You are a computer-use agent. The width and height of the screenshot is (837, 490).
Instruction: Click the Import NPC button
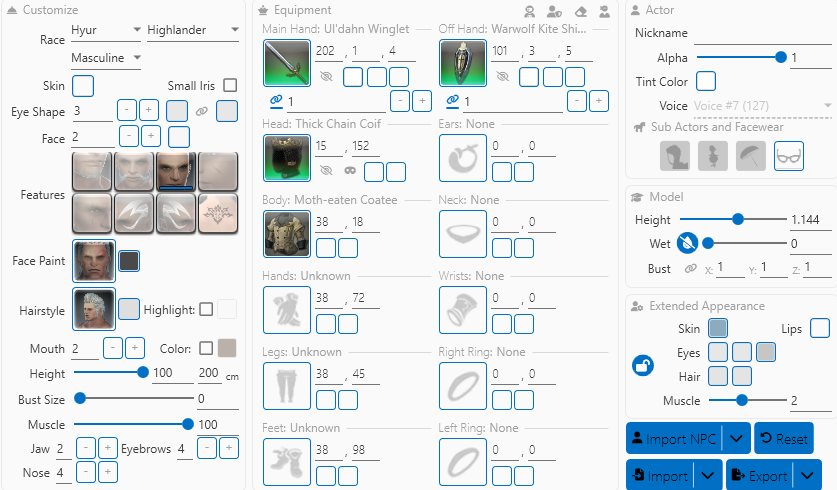click(674, 439)
